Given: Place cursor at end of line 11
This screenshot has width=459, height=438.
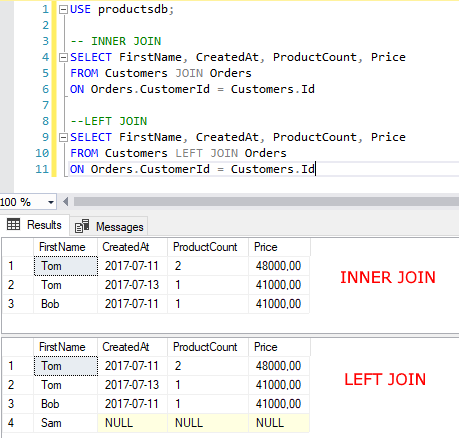Looking at the screenshot, I should (x=316, y=169).
